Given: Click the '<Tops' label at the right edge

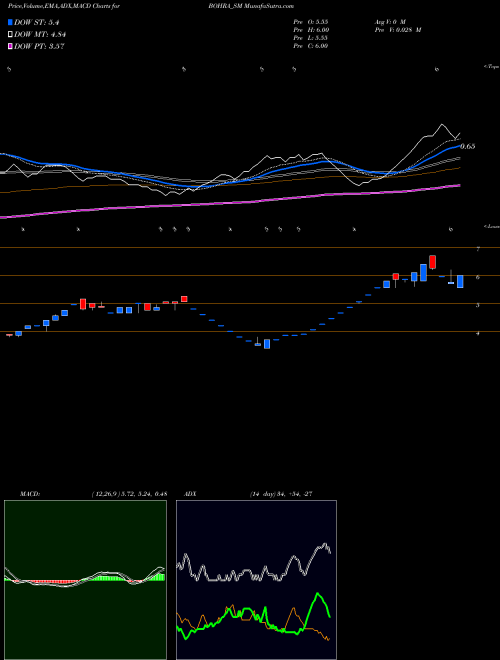Looking at the screenshot, I should (492, 67).
